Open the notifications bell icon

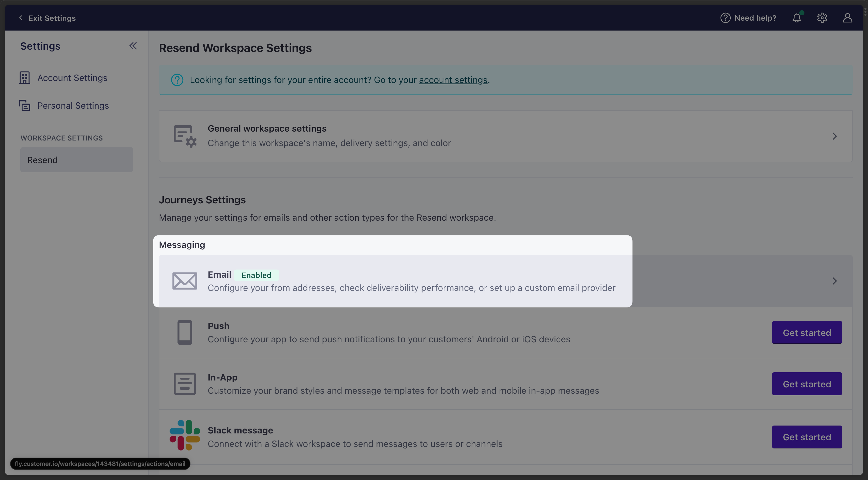[x=797, y=18]
